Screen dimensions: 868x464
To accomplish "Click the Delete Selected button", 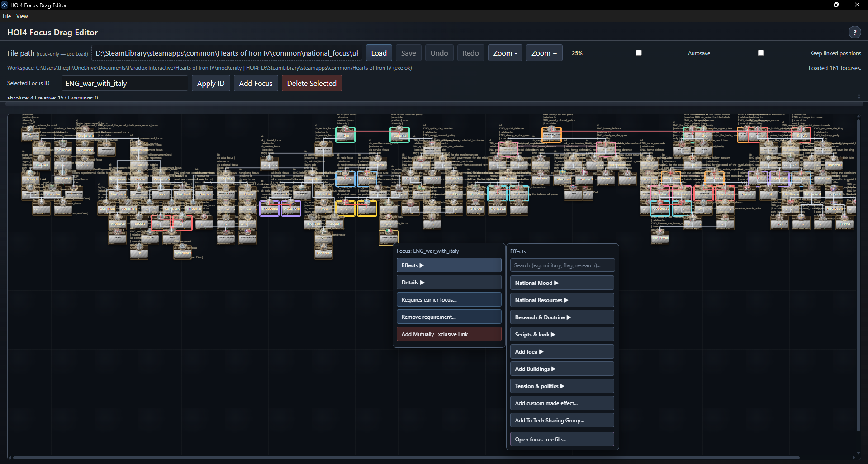I will click(x=312, y=83).
